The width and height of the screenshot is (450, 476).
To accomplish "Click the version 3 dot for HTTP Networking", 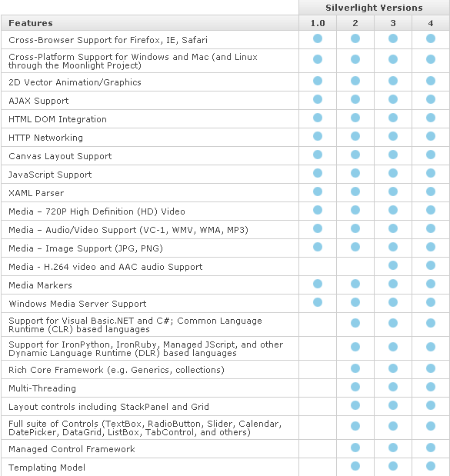I will click(393, 136).
